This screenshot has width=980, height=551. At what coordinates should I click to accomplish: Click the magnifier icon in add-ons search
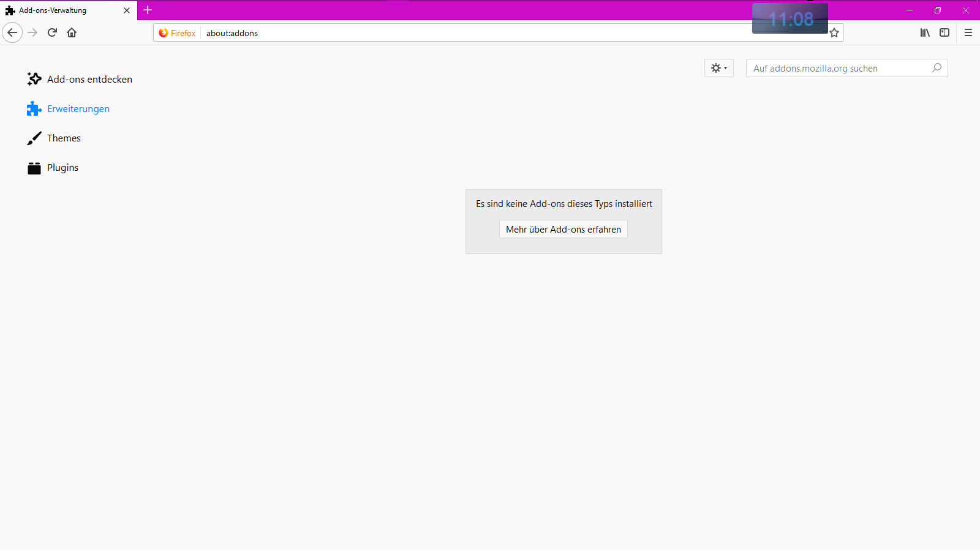pos(937,68)
